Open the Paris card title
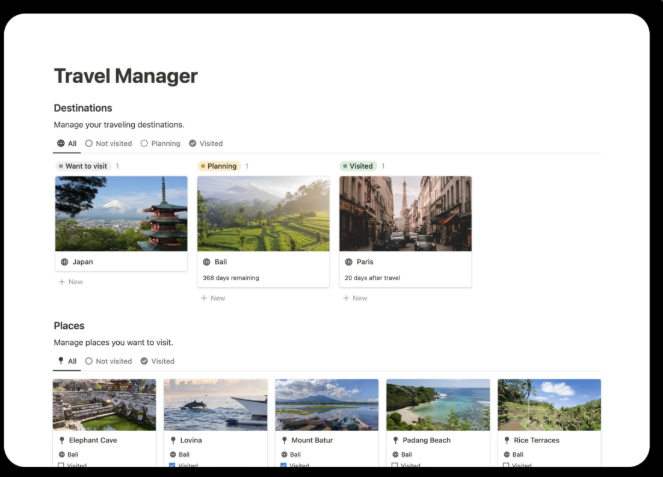 tap(365, 262)
